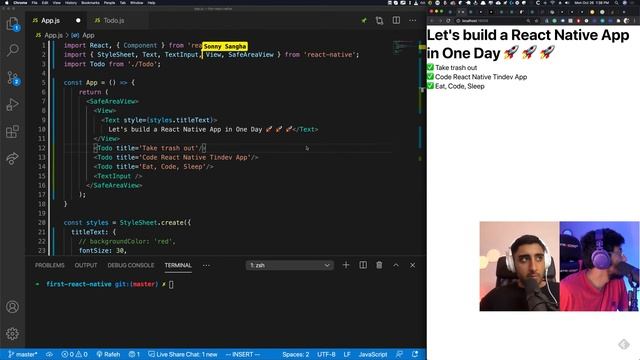Change the JavaScript language mode

point(373,354)
